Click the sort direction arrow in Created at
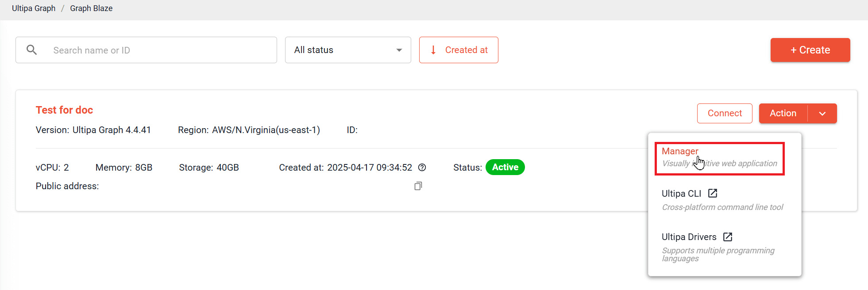This screenshot has height=290, width=868. click(x=433, y=50)
